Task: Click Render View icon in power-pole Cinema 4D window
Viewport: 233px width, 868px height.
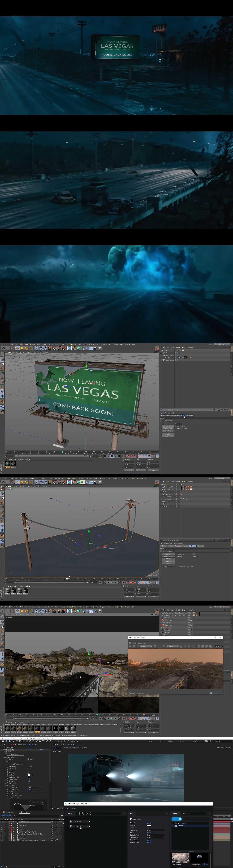Action: (x=55, y=482)
